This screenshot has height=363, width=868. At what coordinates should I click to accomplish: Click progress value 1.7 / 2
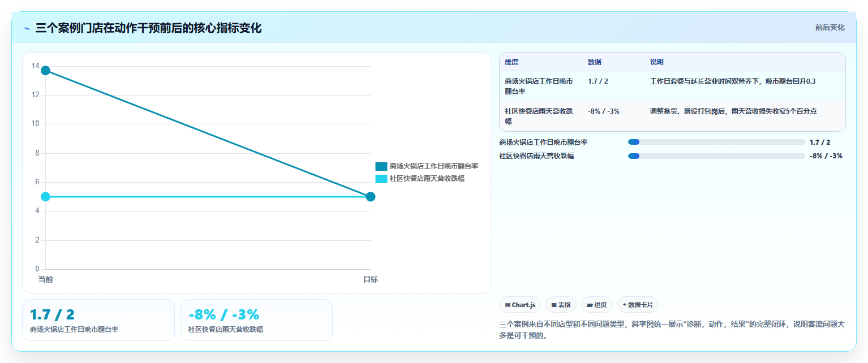(820, 142)
